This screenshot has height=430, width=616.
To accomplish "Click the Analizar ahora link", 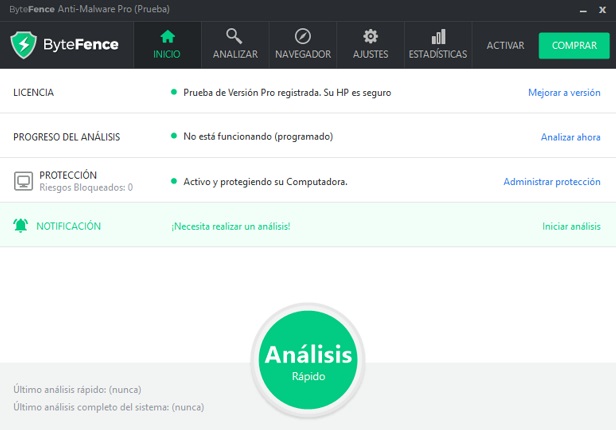I will [x=570, y=137].
